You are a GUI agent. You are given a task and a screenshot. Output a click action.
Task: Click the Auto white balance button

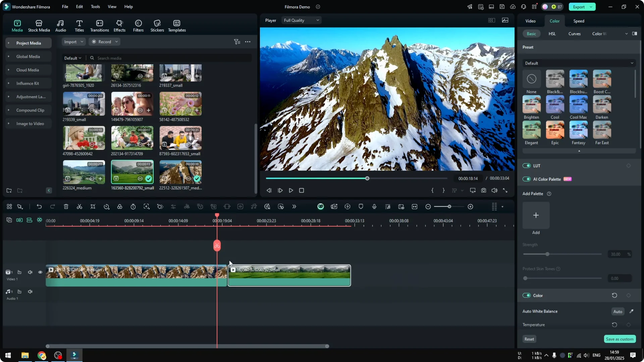[618, 311]
